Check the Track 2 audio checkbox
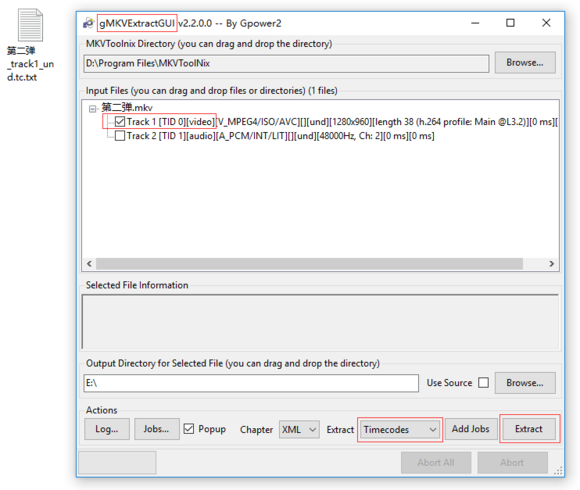 pyautogui.click(x=120, y=136)
